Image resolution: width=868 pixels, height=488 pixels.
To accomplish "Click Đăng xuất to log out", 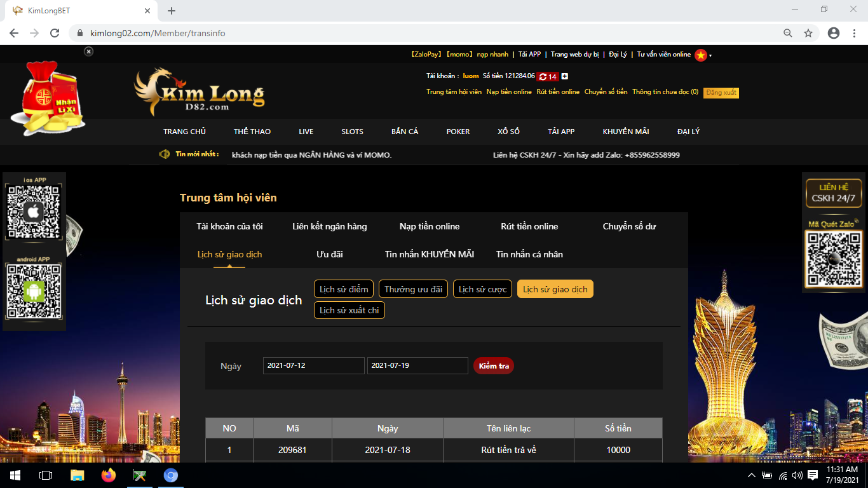I will tap(722, 92).
